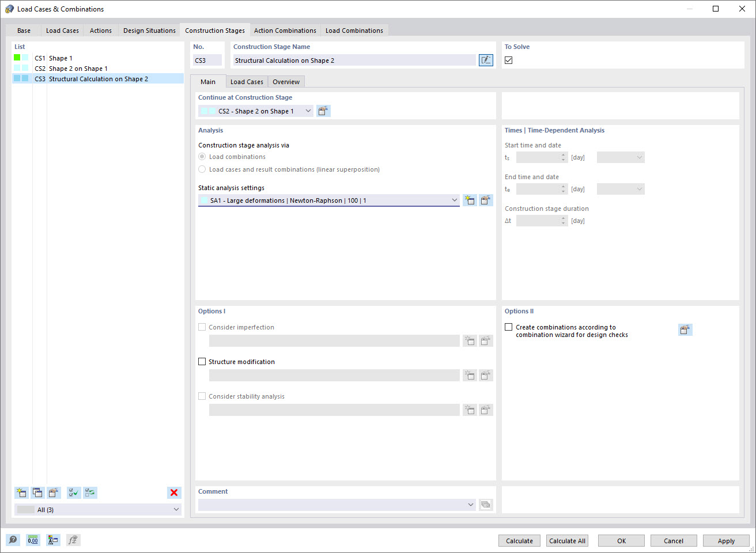Screen dimensions: 756x553
Task: Copy selected construction stage icon
Action: [x=37, y=493]
